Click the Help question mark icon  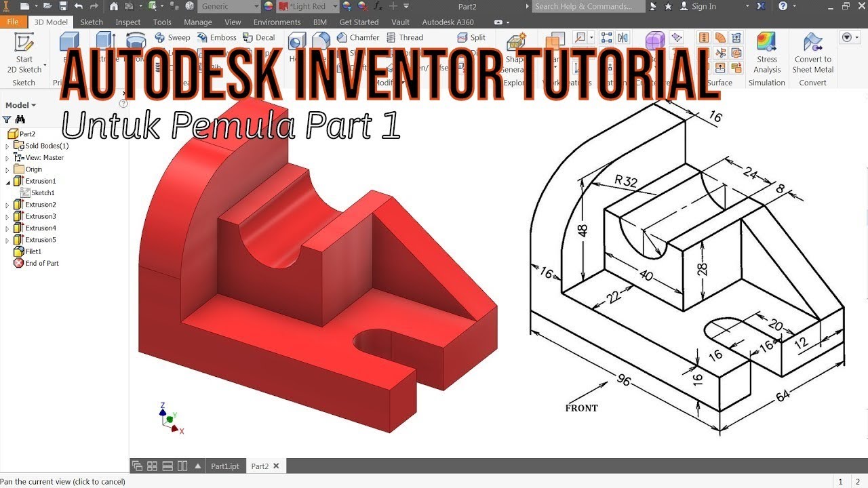(x=783, y=6)
